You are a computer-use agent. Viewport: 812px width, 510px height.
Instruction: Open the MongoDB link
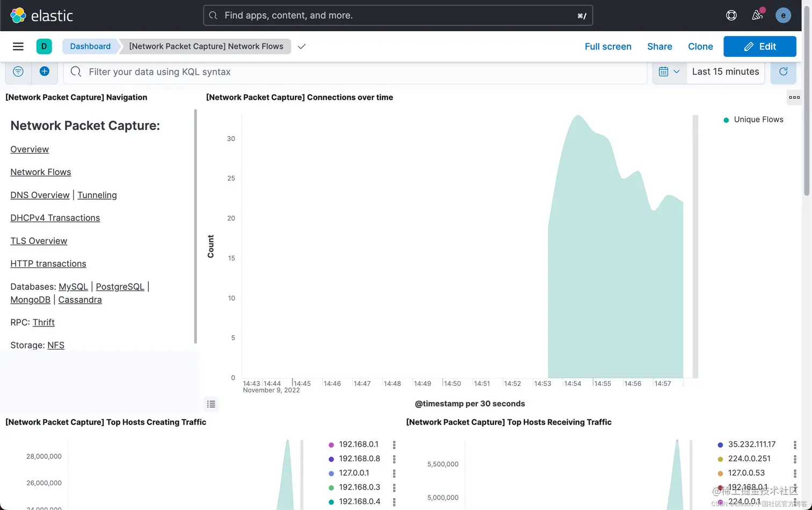pyautogui.click(x=31, y=300)
